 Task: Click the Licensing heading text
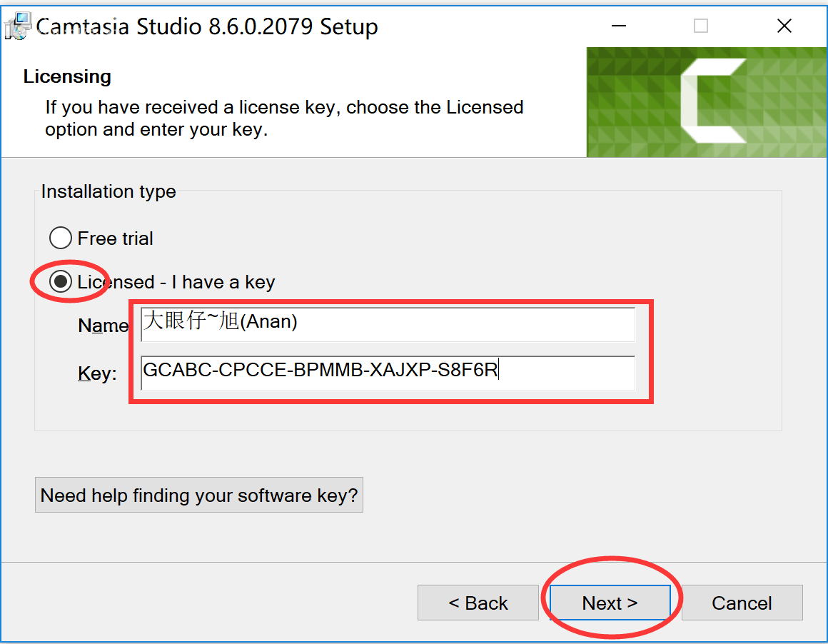(x=67, y=76)
